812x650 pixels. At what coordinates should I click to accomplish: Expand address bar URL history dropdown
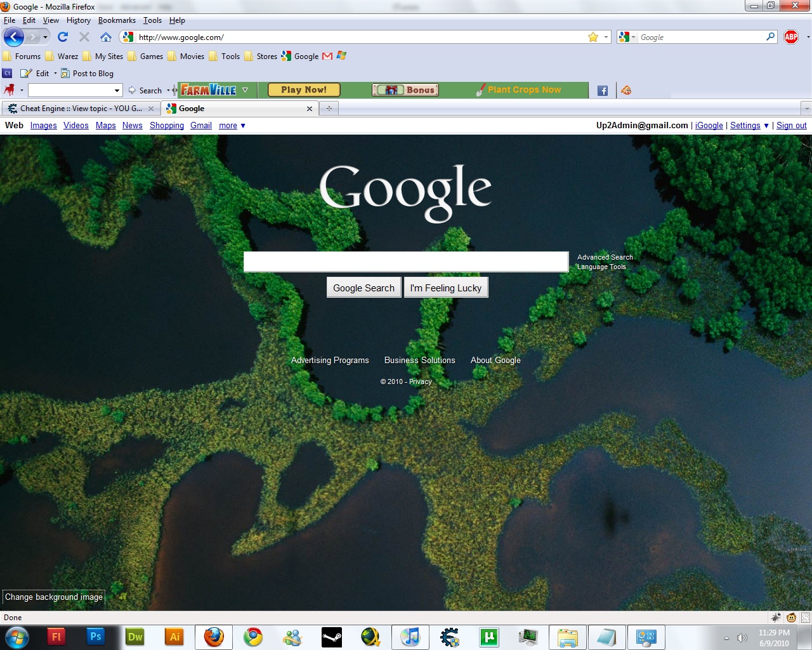point(606,37)
